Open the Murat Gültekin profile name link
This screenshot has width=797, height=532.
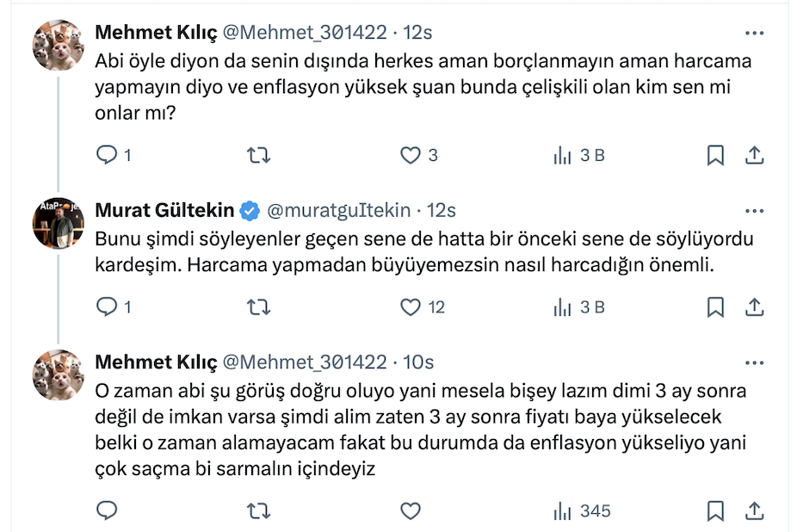point(164,210)
